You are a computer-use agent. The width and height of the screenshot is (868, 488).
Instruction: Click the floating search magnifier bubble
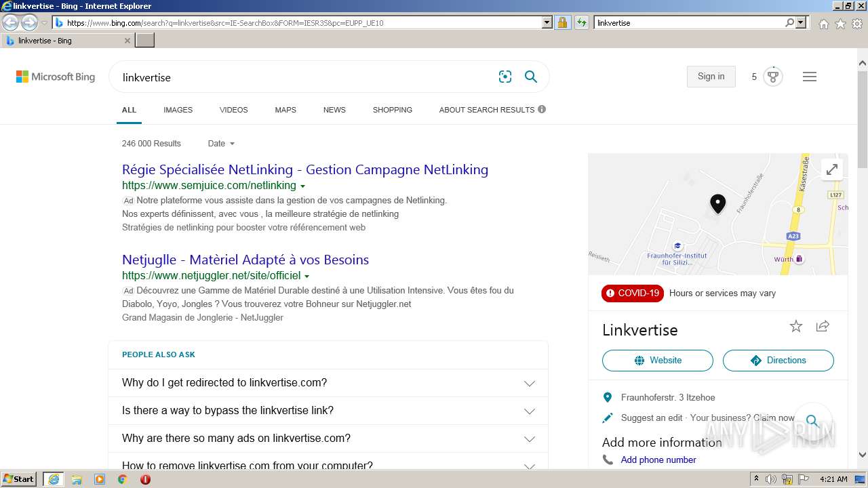click(x=812, y=421)
